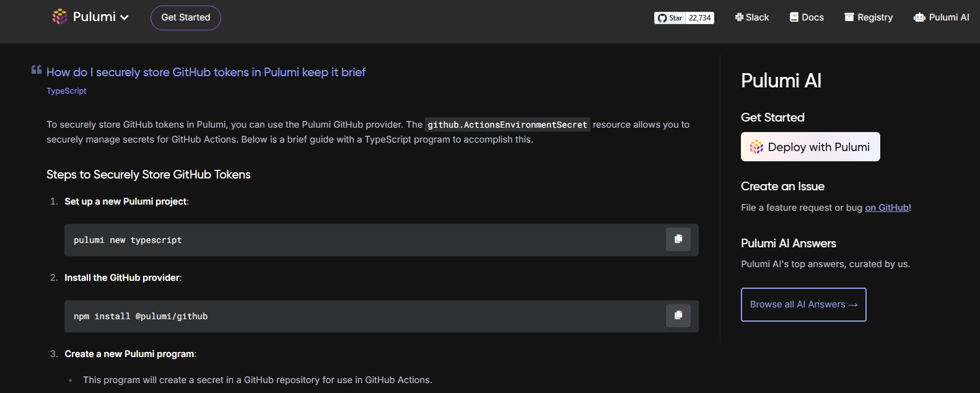Click 'Create a new Pulumi program' step
980x393 pixels.
point(129,354)
